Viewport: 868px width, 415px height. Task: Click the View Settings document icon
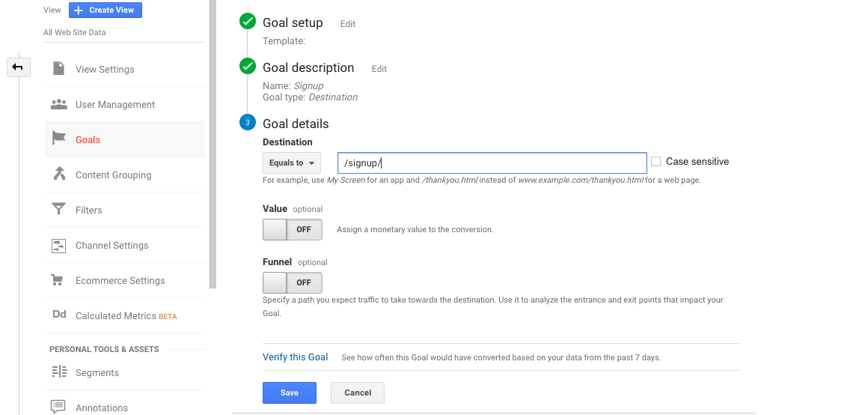pyautogui.click(x=58, y=69)
